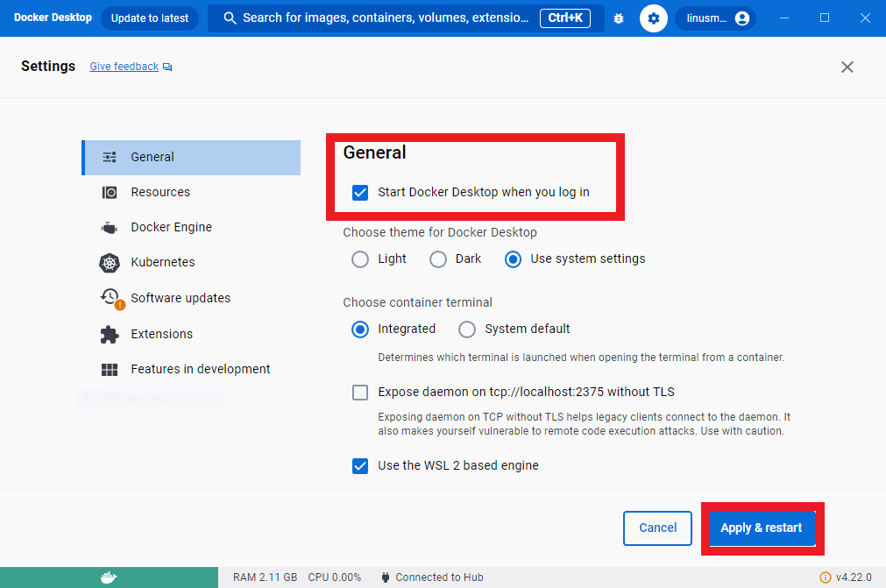The height and width of the screenshot is (588, 886).
Task: Click the Features in development grid icon
Action: [110, 370]
